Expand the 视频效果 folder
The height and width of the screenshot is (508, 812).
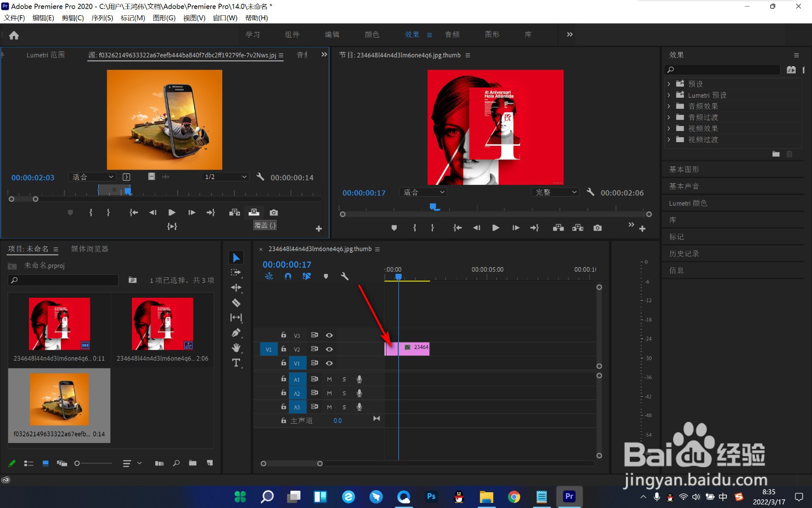669,129
